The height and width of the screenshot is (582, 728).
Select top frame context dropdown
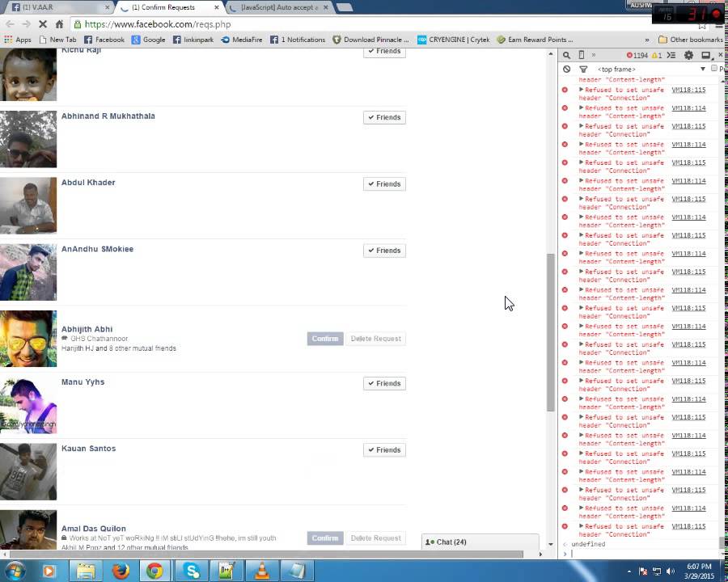[651, 70]
